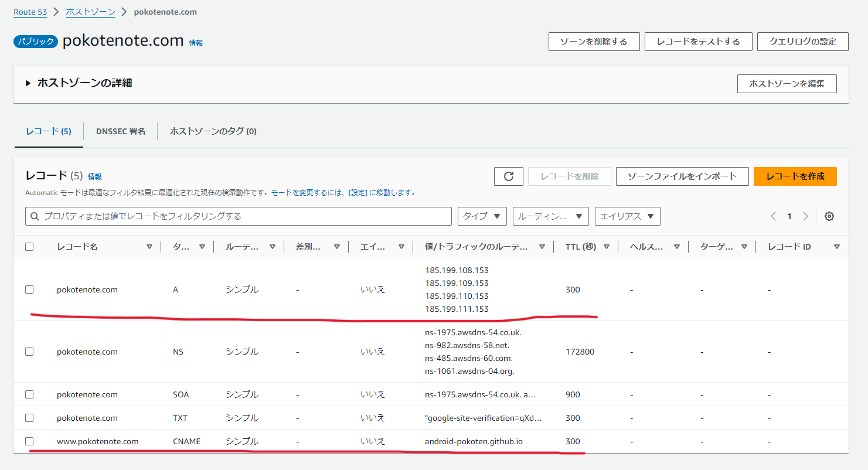Click the CNAME type cell

coord(187,441)
